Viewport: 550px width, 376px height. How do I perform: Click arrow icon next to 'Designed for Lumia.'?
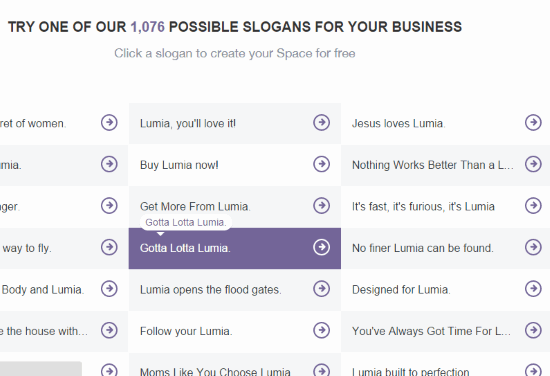pos(533,289)
